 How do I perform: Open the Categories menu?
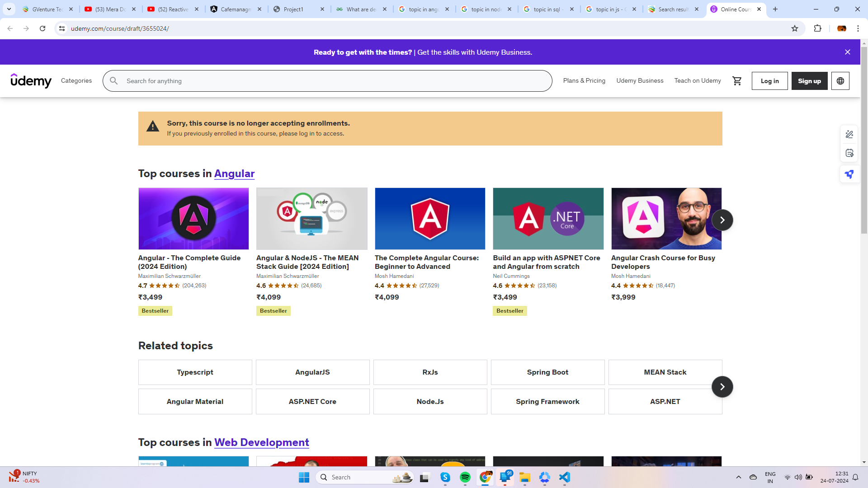(76, 81)
